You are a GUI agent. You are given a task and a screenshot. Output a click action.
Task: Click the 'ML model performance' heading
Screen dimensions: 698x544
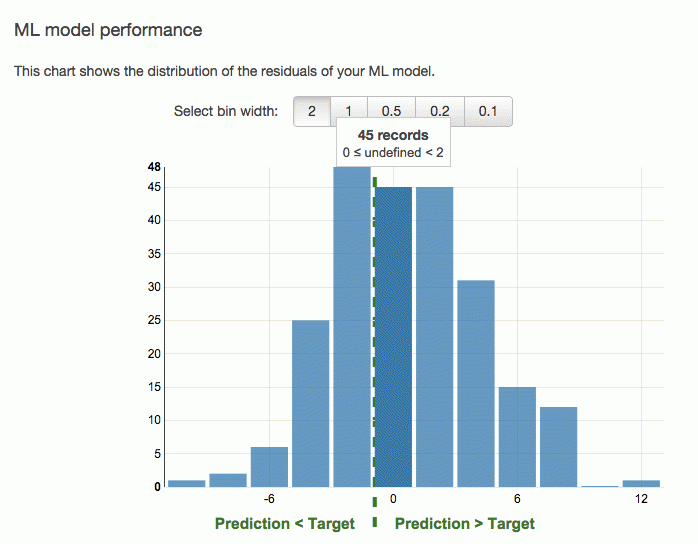(x=108, y=30)
